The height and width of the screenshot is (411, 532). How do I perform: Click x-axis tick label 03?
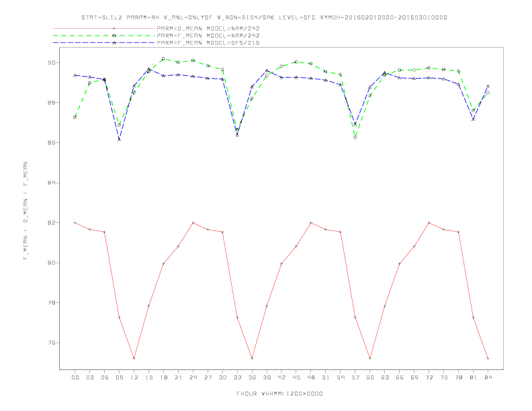[89, 377]
